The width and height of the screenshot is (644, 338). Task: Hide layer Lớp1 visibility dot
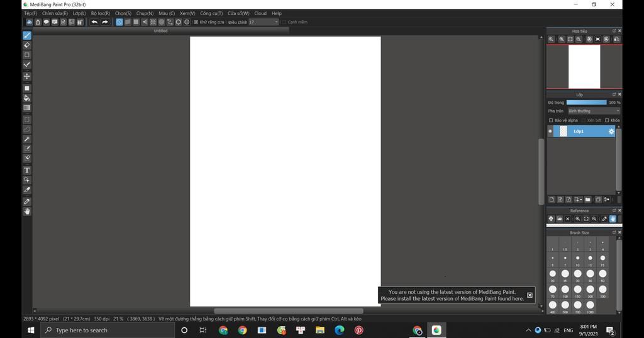coord(550,132)
